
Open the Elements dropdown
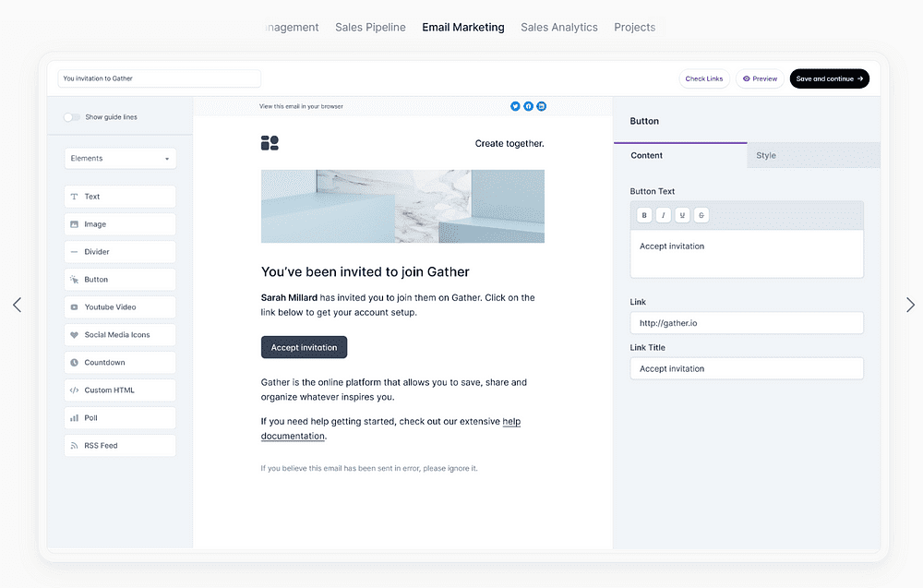coord(120,159)
